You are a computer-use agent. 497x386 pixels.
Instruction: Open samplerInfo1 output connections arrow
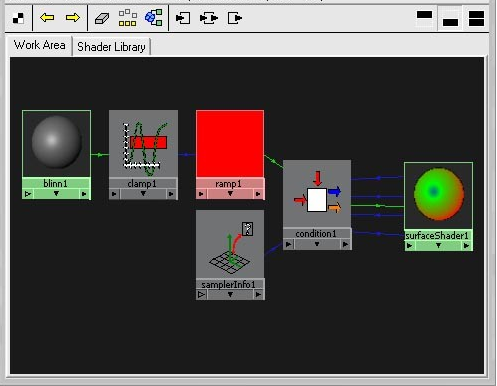pyautogui.click(x=258, y=294)
